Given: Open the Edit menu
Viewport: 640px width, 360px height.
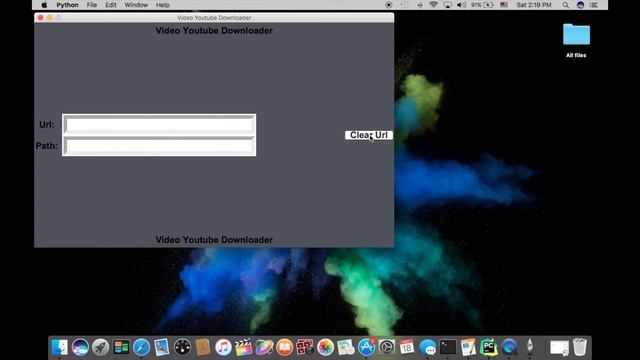Looking at the screenshot, I should 111,5.
